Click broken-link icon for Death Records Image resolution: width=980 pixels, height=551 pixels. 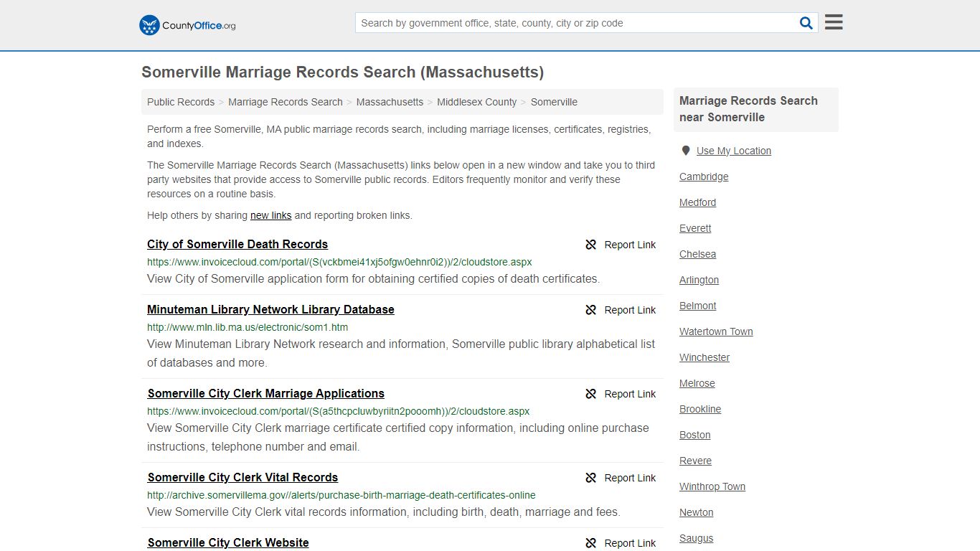pyautogui.click(x=591, y=245)
